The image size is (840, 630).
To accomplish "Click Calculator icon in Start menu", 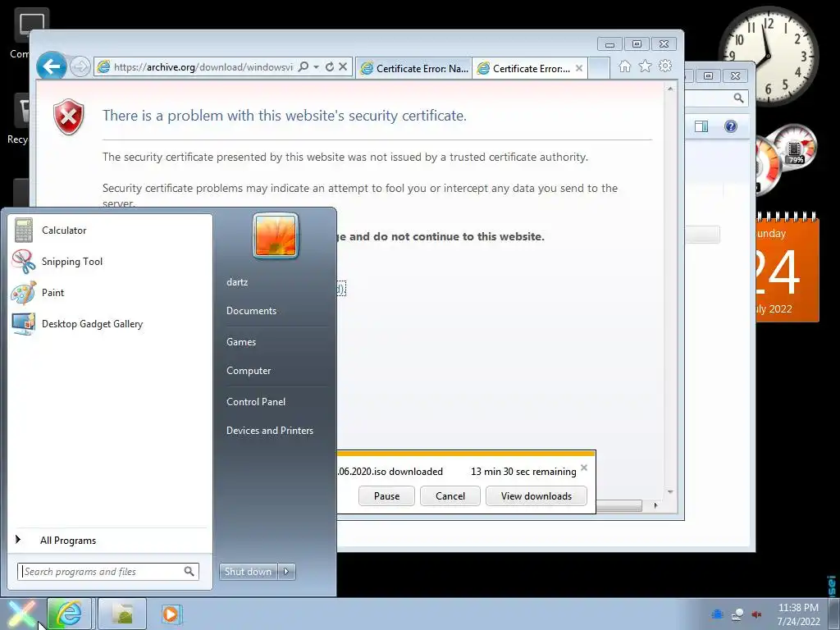I will [x=24, y=231].
